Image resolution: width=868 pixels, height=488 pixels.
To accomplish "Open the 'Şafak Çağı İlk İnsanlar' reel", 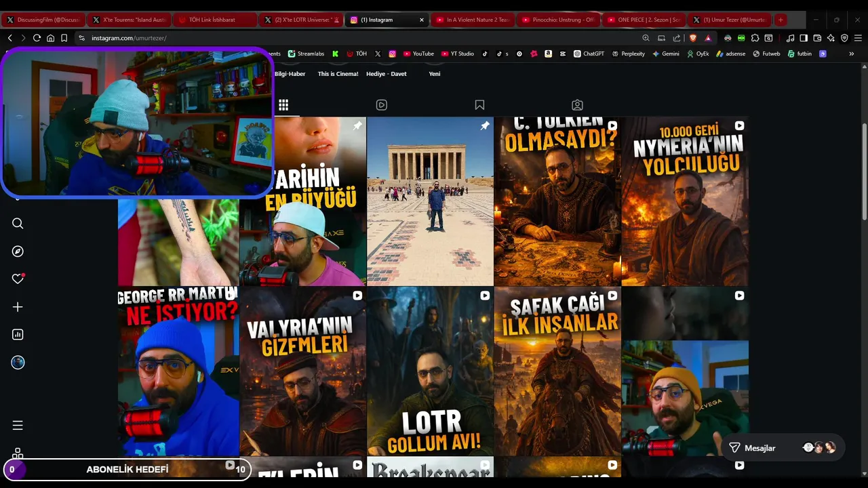I will [557, 371].
